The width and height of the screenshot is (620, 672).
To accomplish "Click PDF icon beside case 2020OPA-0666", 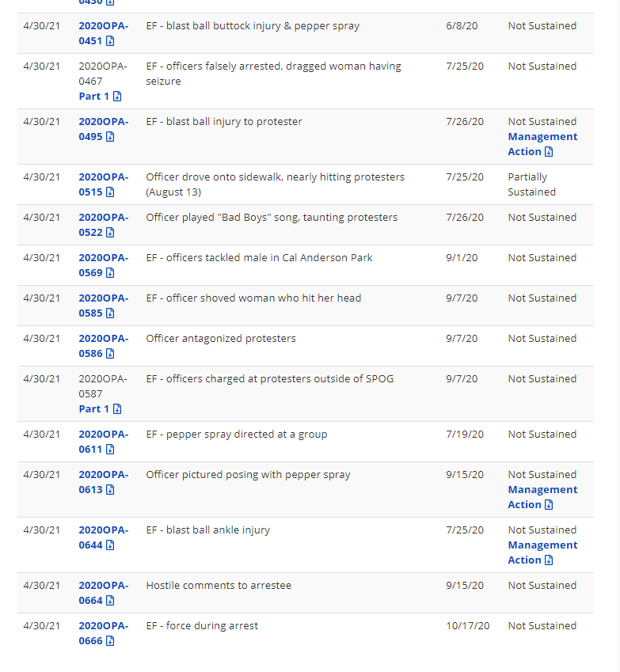I will click(110, 641).
